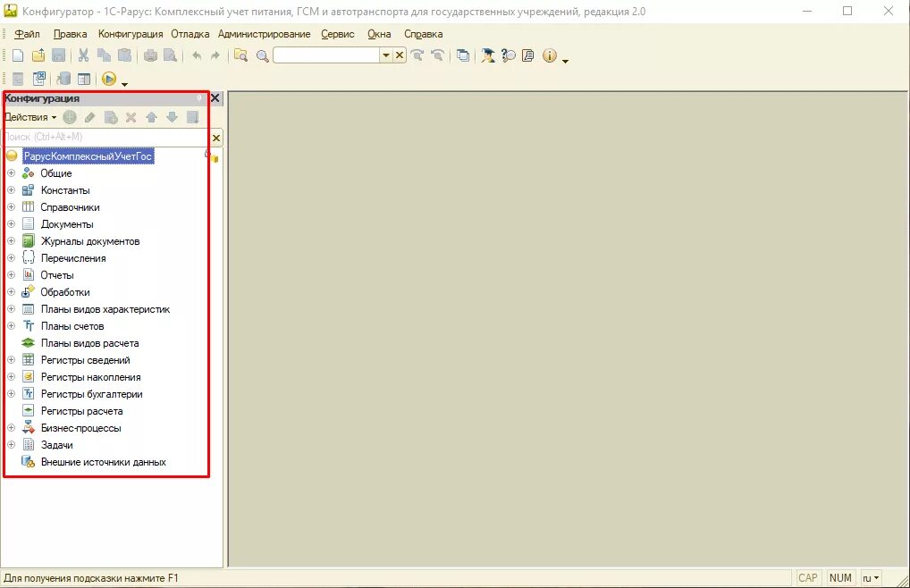This screenshot has width=910, height=588.
Task: Click the Copy icon in the toolbar
Action: point(104,55)
